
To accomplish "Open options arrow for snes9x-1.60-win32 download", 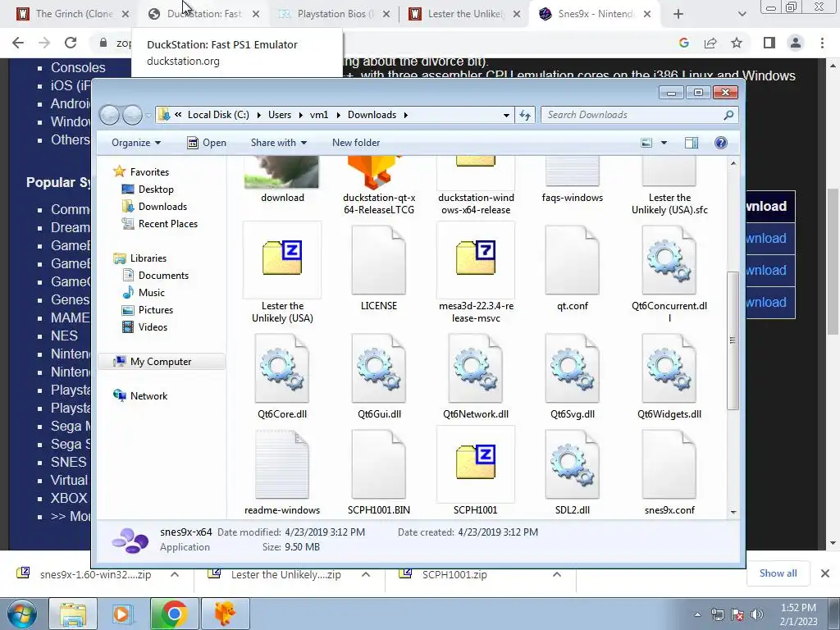I will point(175,574).
